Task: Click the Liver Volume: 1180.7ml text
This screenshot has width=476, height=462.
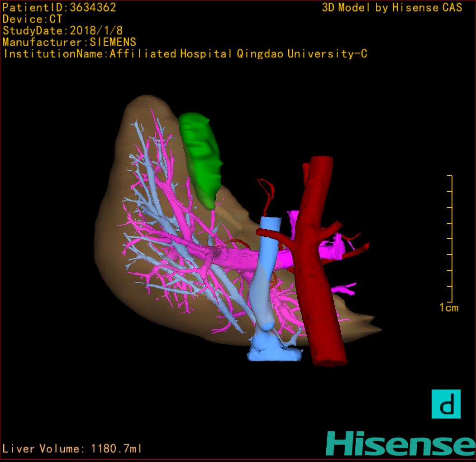Action: pyautogui.click(x=72, y=448)
